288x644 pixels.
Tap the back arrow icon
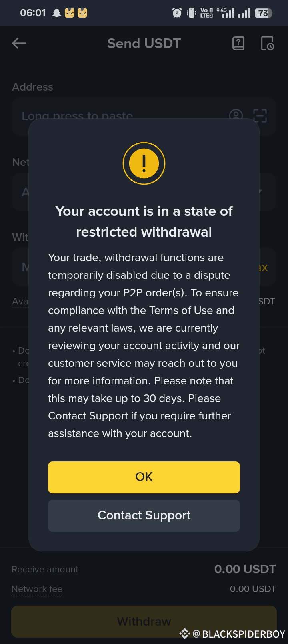point(19,43)
